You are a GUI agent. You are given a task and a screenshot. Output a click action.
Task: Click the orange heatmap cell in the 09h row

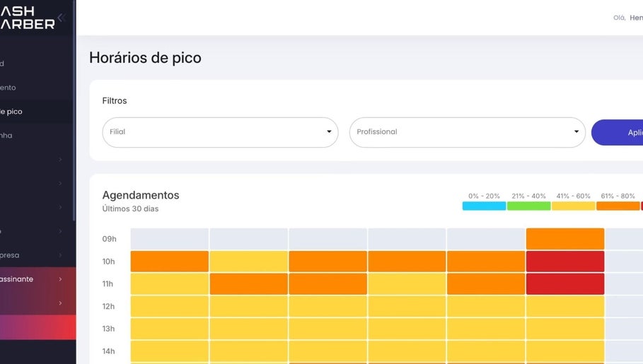565,239
